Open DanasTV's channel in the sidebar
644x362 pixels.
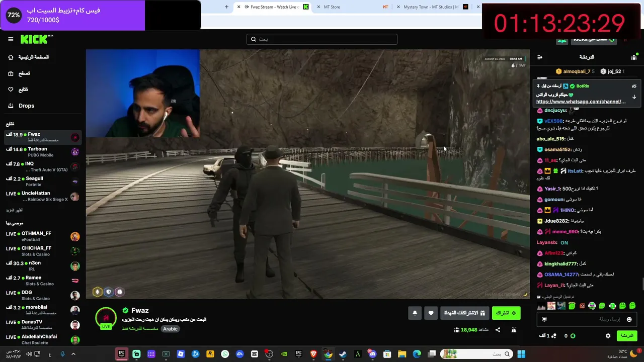coord(43,325)
